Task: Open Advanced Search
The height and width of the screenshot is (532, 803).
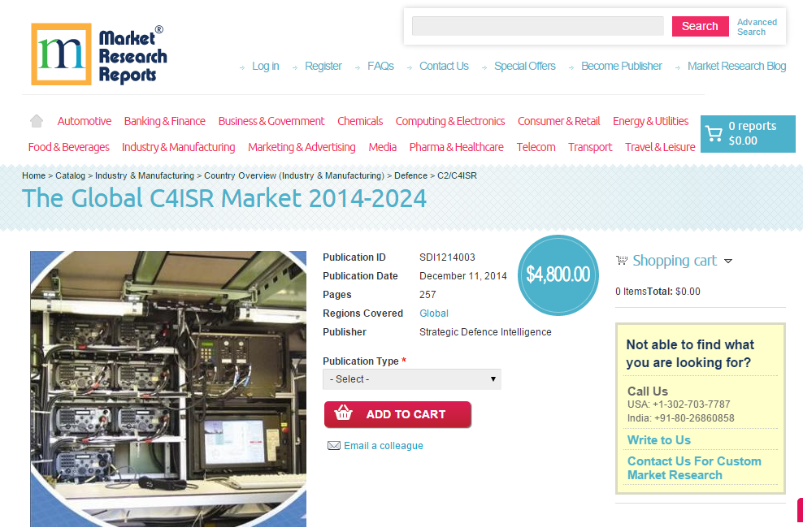Action: 757,27
